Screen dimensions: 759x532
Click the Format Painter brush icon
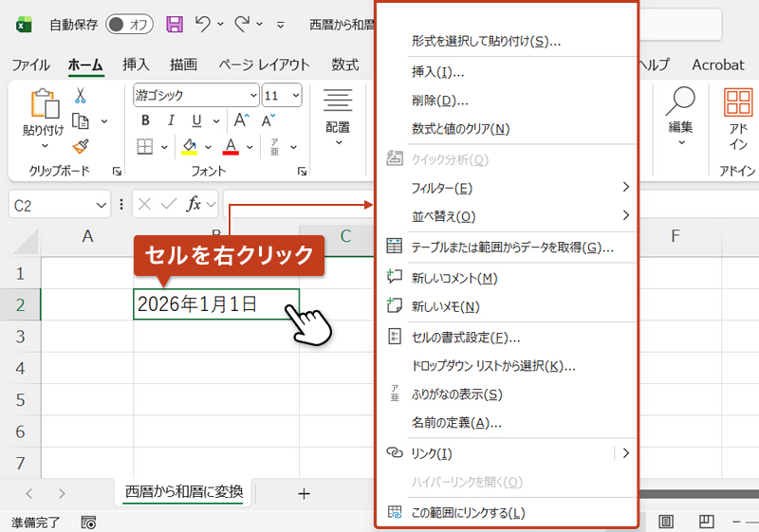pos(81,146)
